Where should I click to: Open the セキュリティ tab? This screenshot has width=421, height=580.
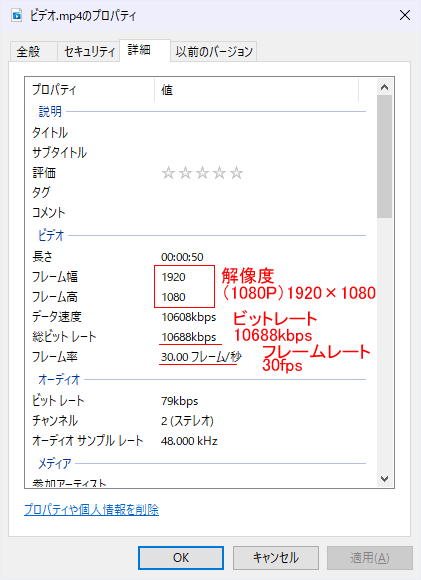(x=89, y=52)
